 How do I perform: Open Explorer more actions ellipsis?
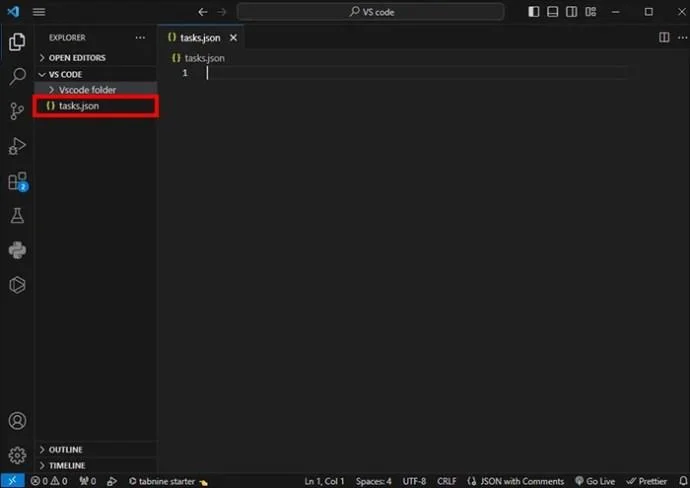(x=140, y=38)
